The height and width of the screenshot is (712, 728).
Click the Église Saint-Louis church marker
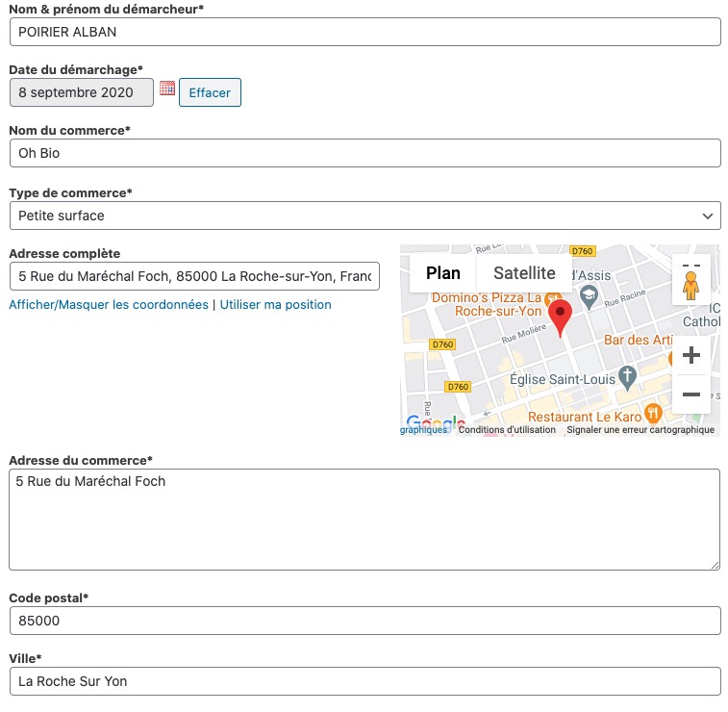tap(627, 377)
